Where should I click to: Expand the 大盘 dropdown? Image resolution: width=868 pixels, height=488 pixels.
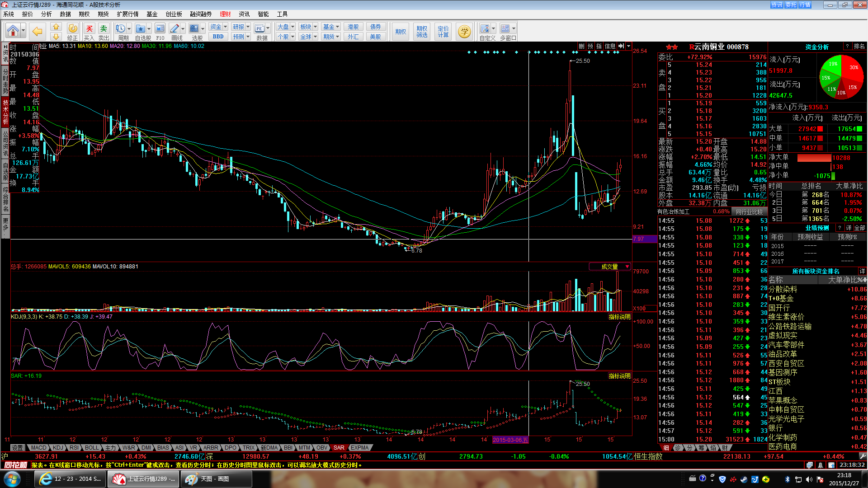coord(292,27)
